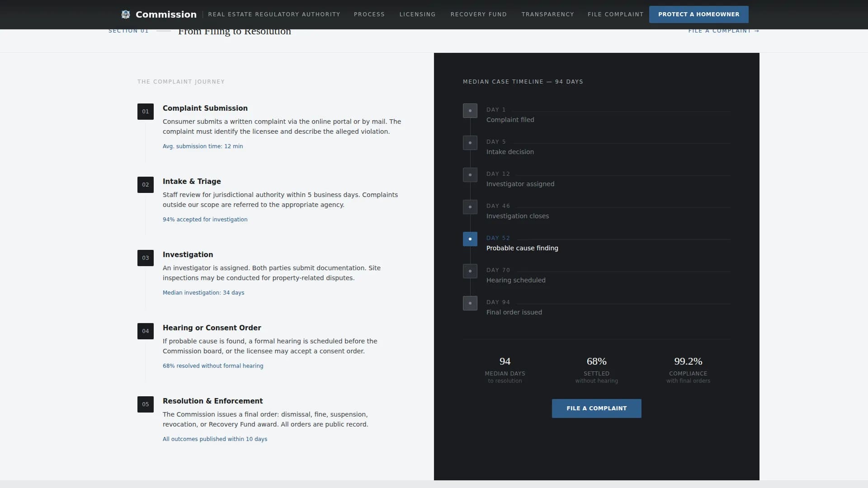Open the Recovery Fund nav item
This screenshot has height=488, width=868.
479,14
